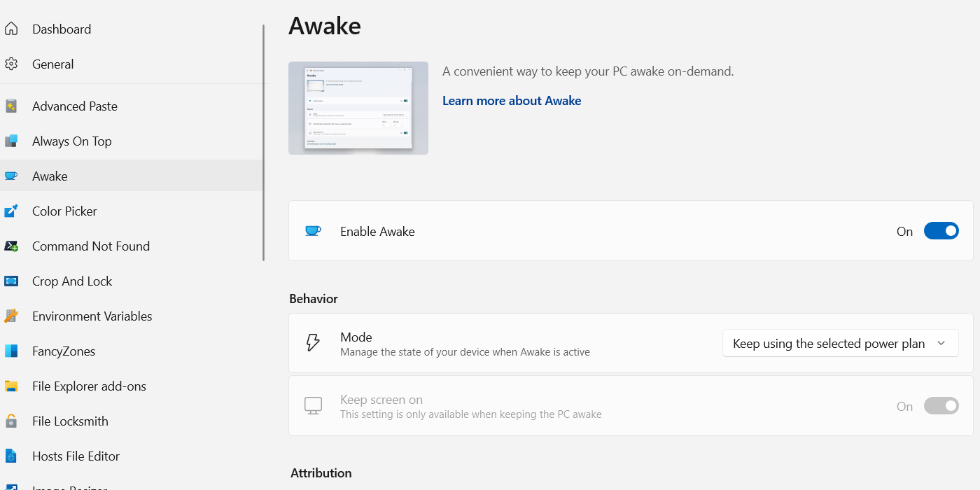This screenshot has height=490, width=980.
Task: Select Hosts File Editor label in sidebar
Action: pyautogui.click(x=76, y=456)
